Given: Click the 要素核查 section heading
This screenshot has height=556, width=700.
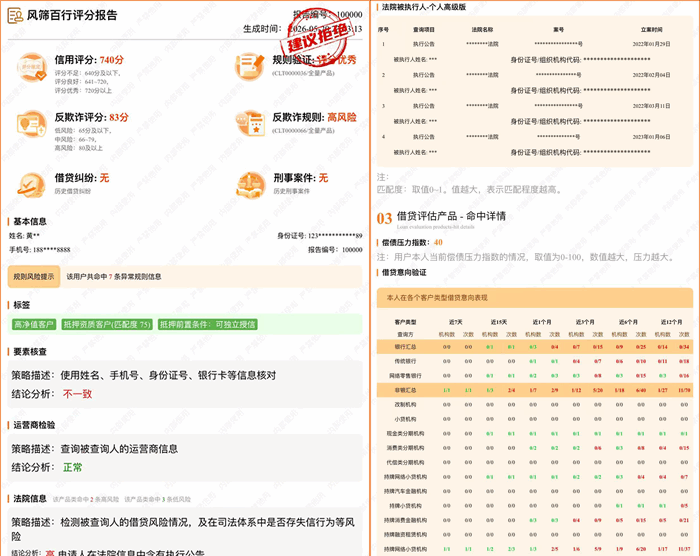Looking at the screenshot, I should coord(30,351).
